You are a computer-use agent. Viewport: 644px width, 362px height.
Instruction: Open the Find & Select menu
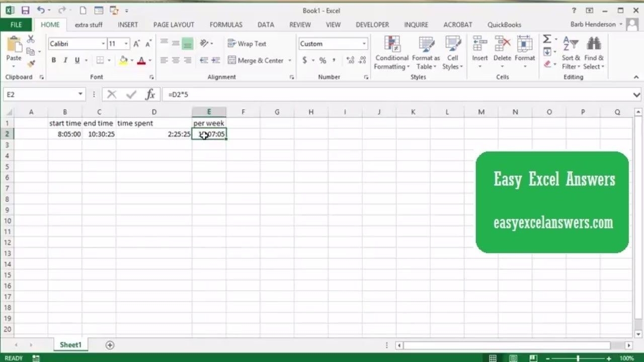[x=594, y=53]
